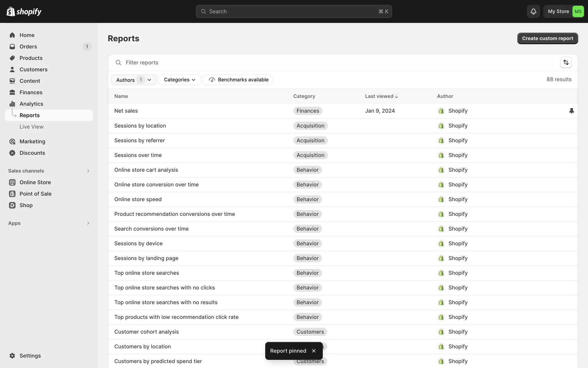
Task: Open the Authors filter dropdown
Action: (x=134, y=80)
